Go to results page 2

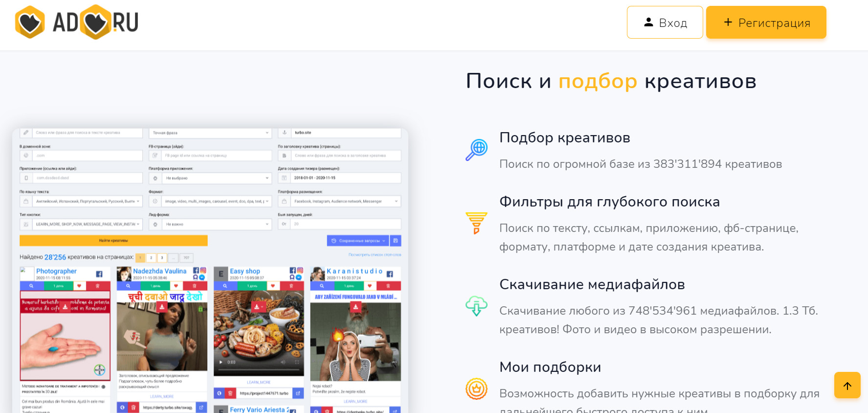pos(151,257)
